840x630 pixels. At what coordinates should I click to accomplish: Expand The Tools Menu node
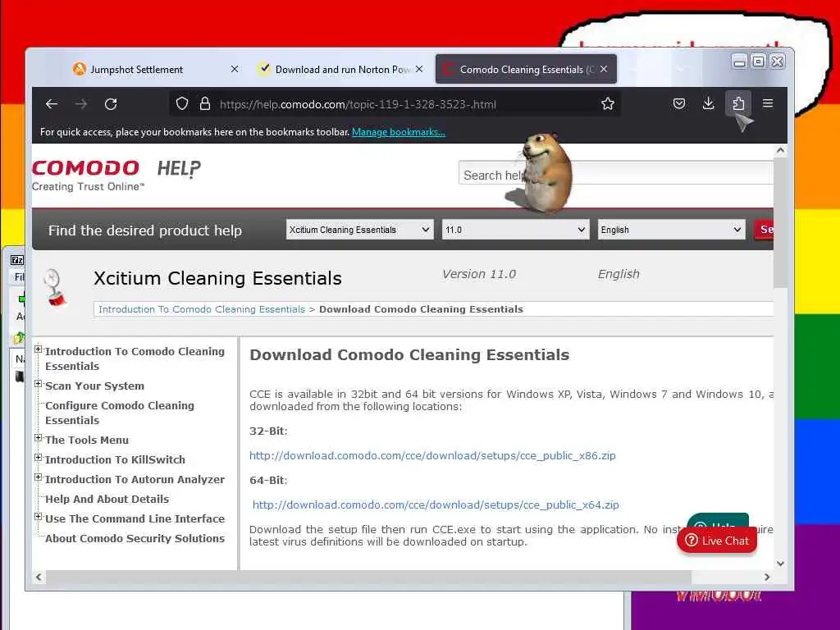pos(38,438)
